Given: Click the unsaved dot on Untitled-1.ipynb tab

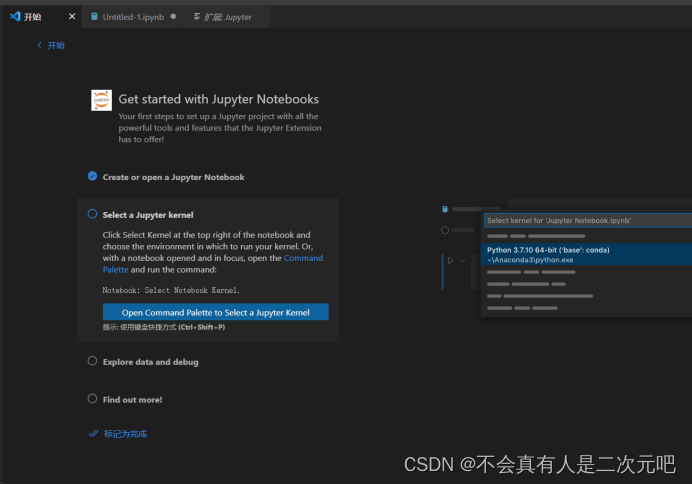Looking at the screenshot, I should click(x=173, y=16).
